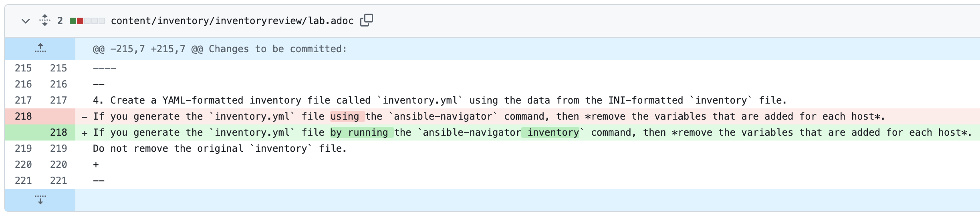Click old line number 220
The width and height of the screenshot is (980, 216).
(23, 165)
